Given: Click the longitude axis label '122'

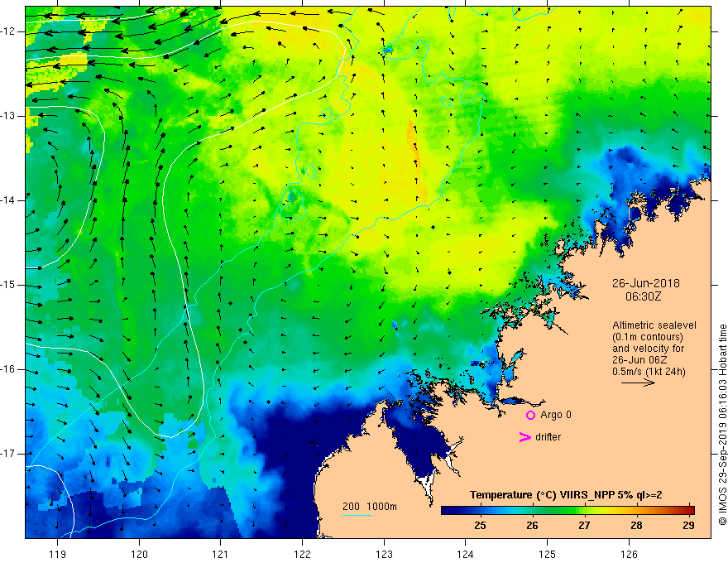Looking at the screenshot, I should [302, 554].
